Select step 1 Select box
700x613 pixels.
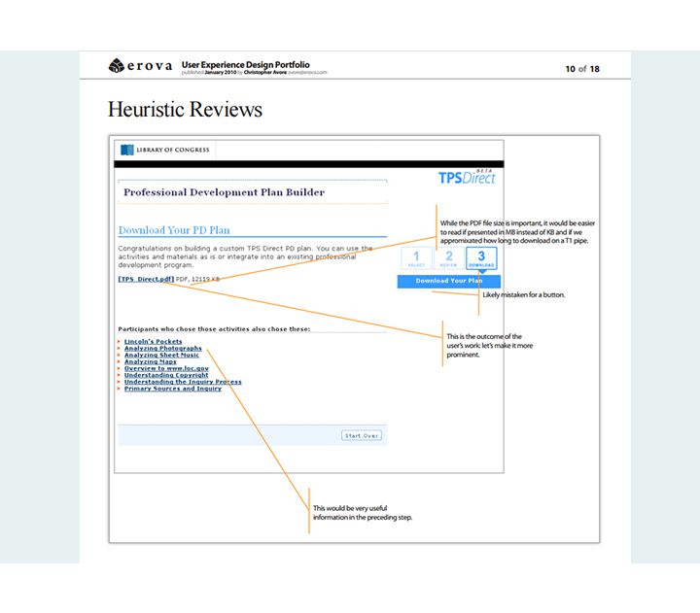(416, 258)
